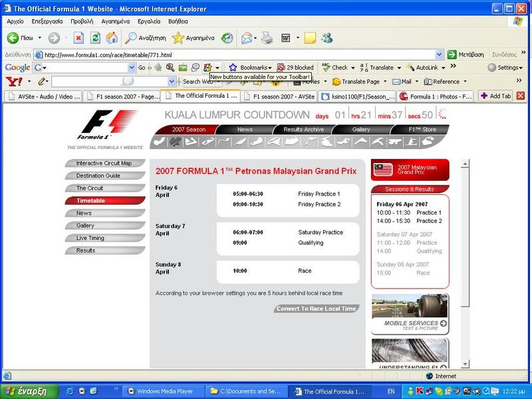The width and height of the screenshot is (532, 399).
Task: Click Convert To Race Local Time button
Action: tap(317, 309)
